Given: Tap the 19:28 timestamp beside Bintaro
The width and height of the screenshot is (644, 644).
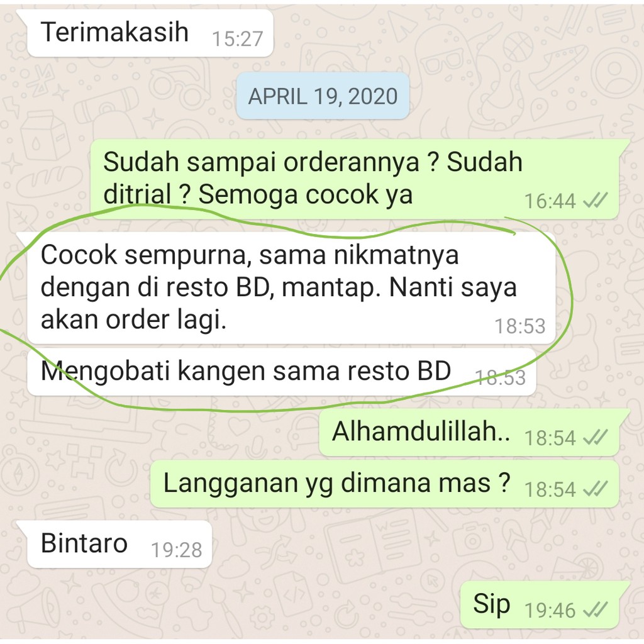Looking at the screenshot, I should click(177, 550).
